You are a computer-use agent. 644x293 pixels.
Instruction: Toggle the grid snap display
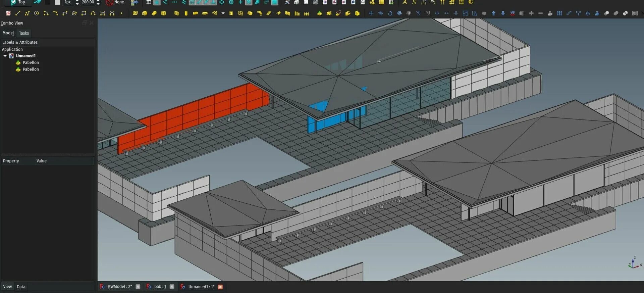[x=149, y=2]
